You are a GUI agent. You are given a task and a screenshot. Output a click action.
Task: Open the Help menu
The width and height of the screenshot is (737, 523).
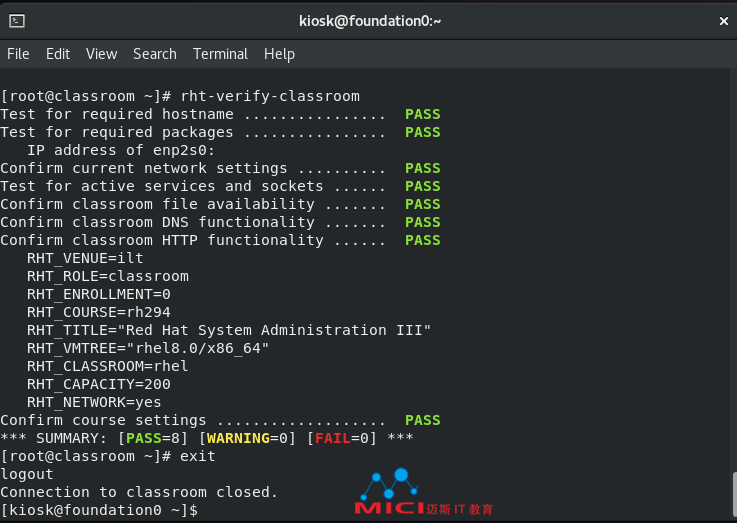point(279,54)
